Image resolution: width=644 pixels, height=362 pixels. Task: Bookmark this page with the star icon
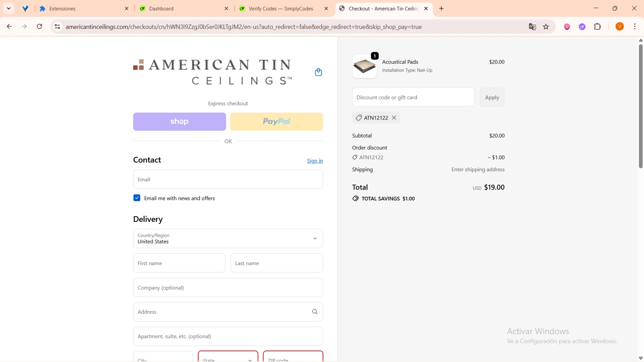coord(546,27)
